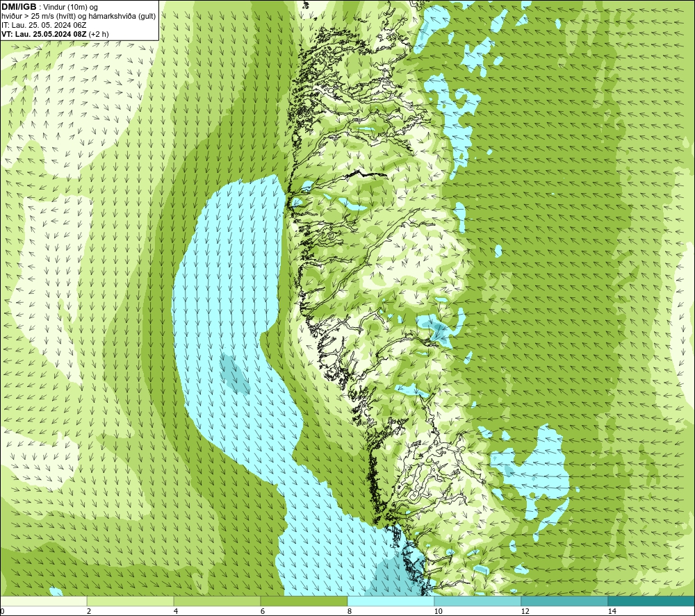The width and height of the screenshot is (695, 616).
Task: Click the scale label '12'
Action: [525, 611]
